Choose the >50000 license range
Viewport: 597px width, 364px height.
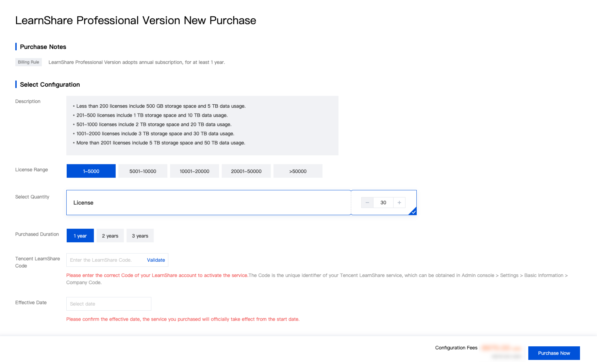(x=298, y=171)
